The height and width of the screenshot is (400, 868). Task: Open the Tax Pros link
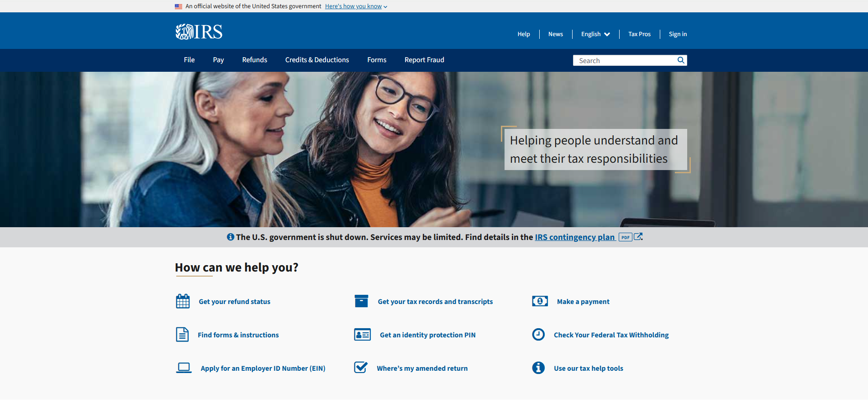[639, 34]
